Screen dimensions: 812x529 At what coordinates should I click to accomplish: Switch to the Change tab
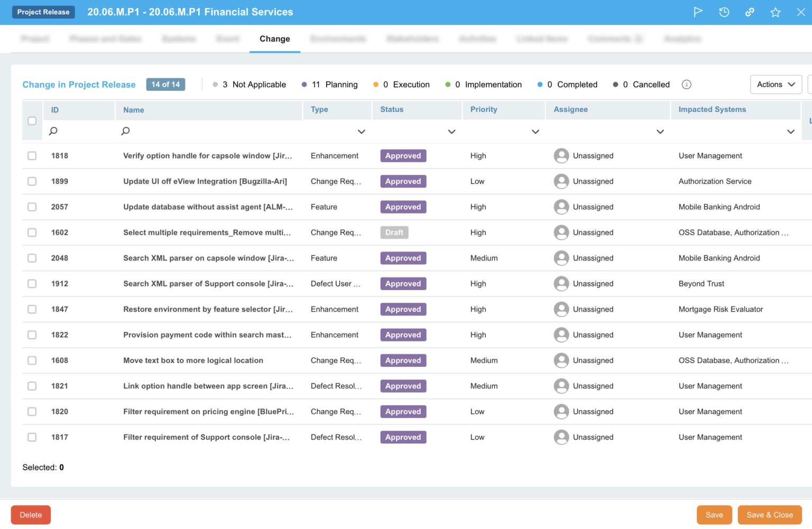[274, 39]
